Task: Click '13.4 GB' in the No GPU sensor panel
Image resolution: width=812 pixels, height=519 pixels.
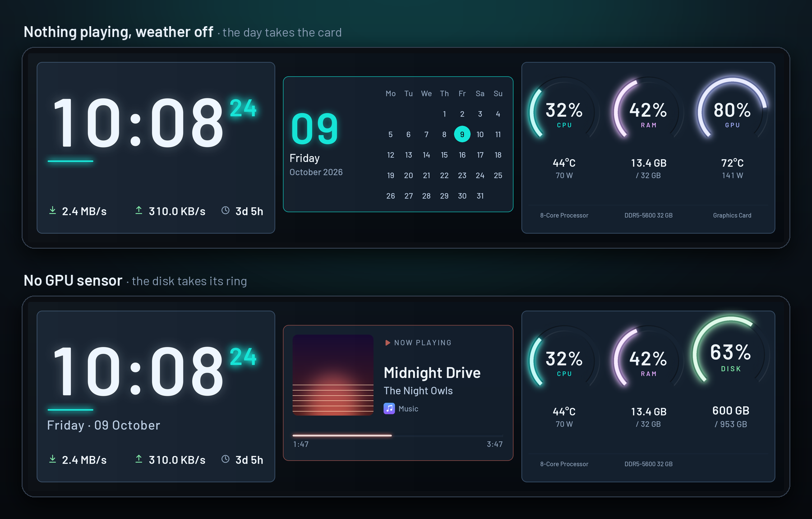Action: coord(648,412)
